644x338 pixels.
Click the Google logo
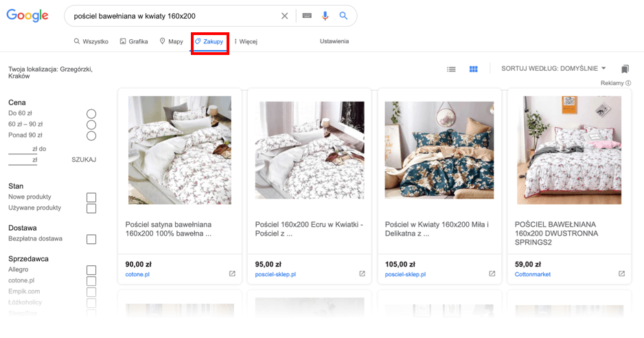click(27, 16)
